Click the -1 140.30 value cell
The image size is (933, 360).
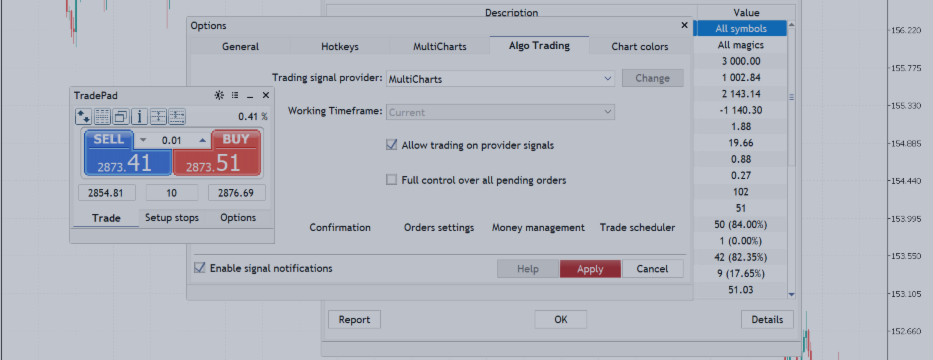click(x=741, y=110)
